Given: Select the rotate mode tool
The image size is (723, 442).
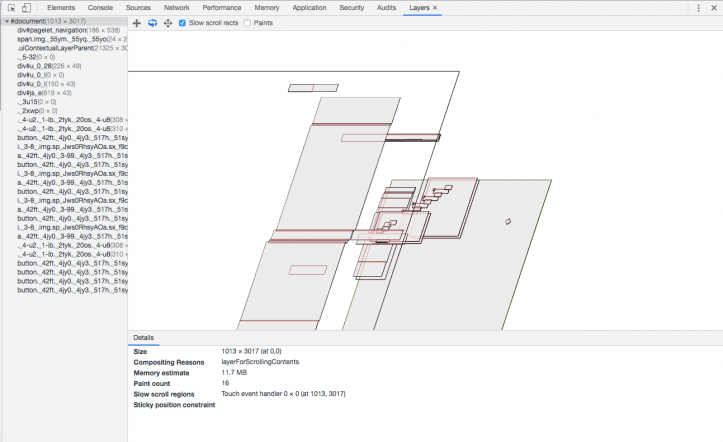Looking at the screenshot, I should click(x=152, y=23).
